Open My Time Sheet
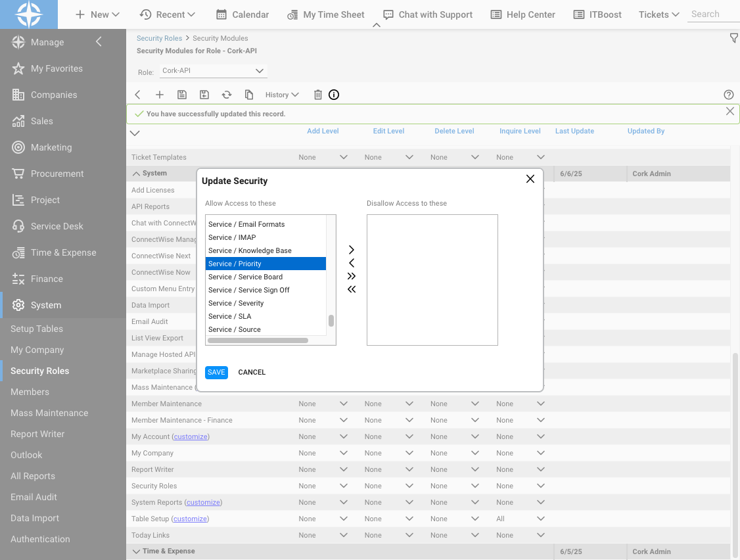 (325, 14)
